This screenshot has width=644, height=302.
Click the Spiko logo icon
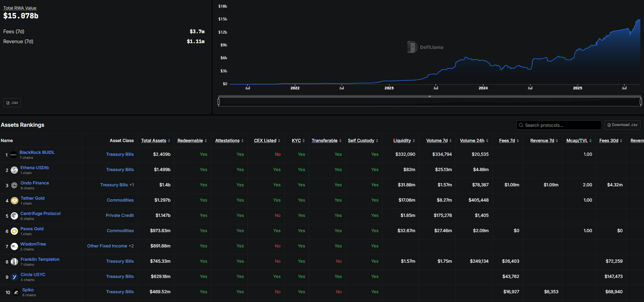tap(16, 292)
